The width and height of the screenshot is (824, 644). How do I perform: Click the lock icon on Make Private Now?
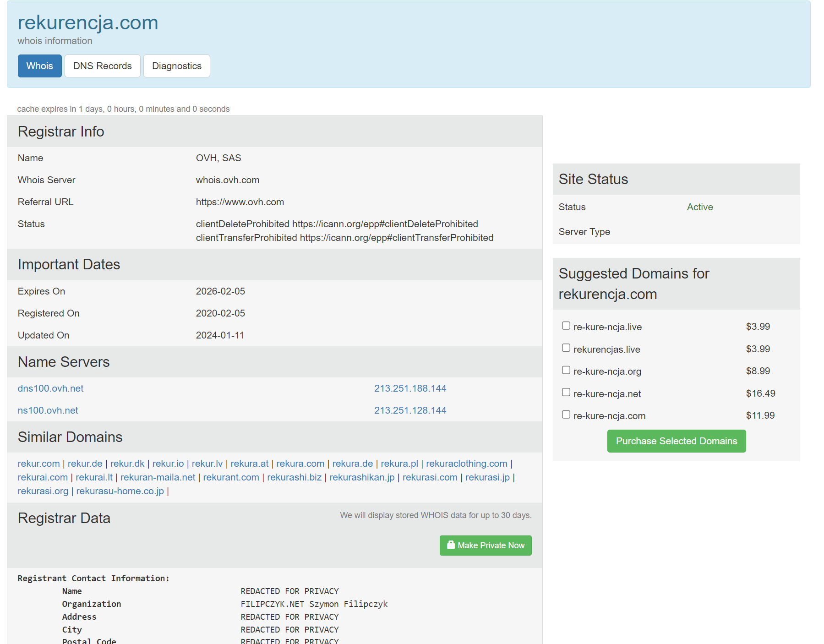click(451, 545)
